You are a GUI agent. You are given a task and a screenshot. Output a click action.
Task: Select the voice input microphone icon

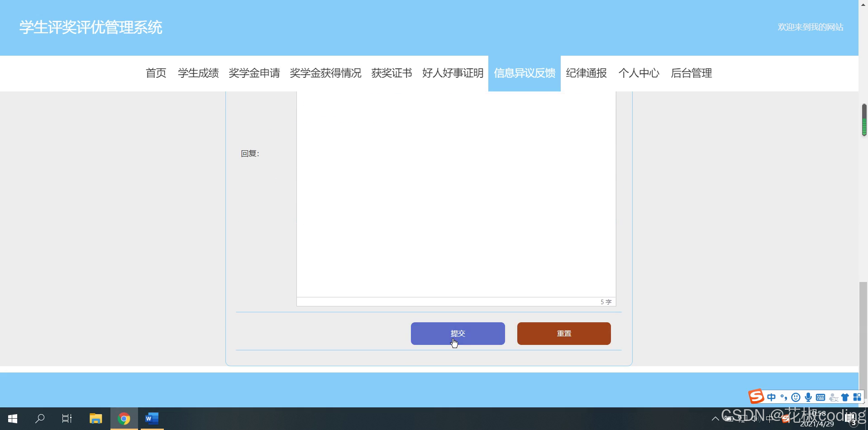(x=808, y=397)
